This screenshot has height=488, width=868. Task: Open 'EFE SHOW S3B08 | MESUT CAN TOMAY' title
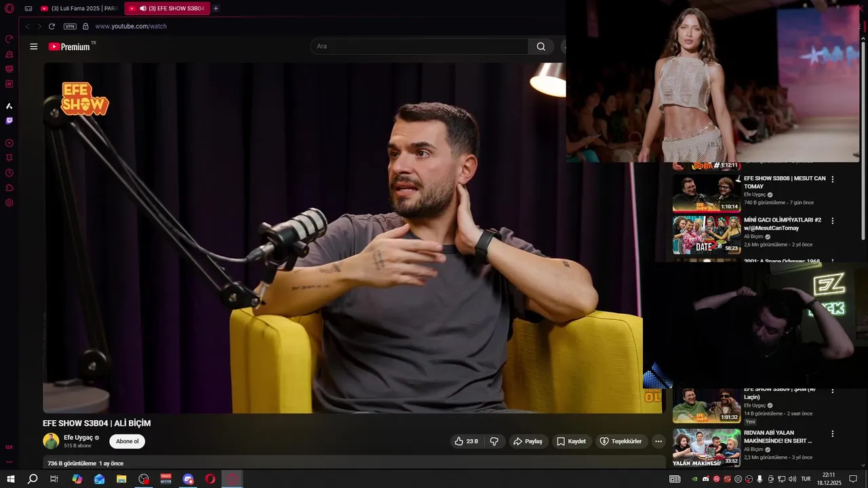pyautogui.click(x=785, y=182)
